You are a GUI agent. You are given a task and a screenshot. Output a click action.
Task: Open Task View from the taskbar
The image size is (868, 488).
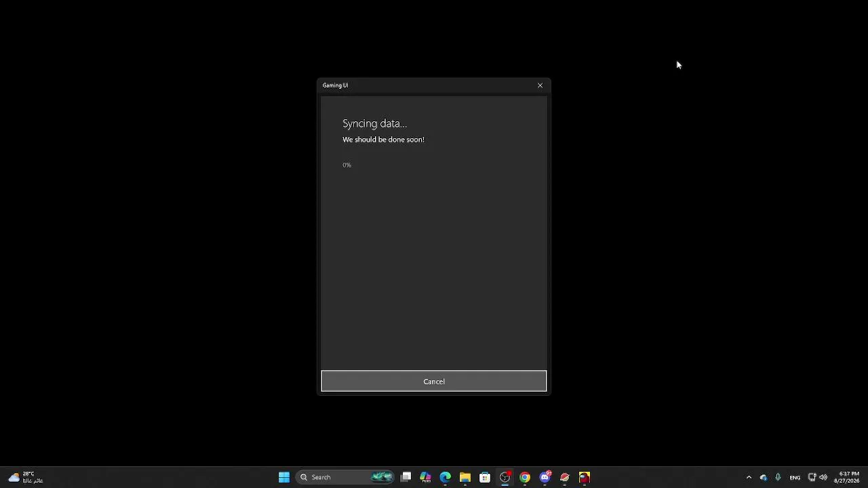click(x=406, y=477)
